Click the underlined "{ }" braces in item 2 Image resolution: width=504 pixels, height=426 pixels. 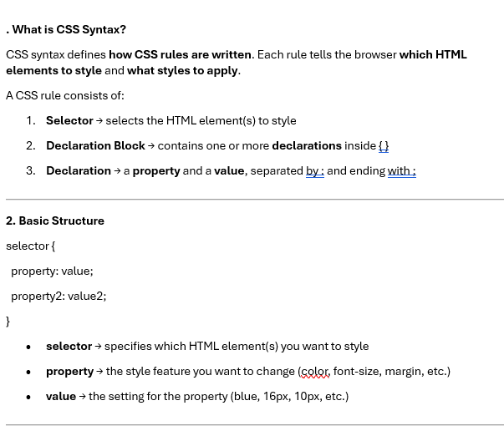click(384, 146)
